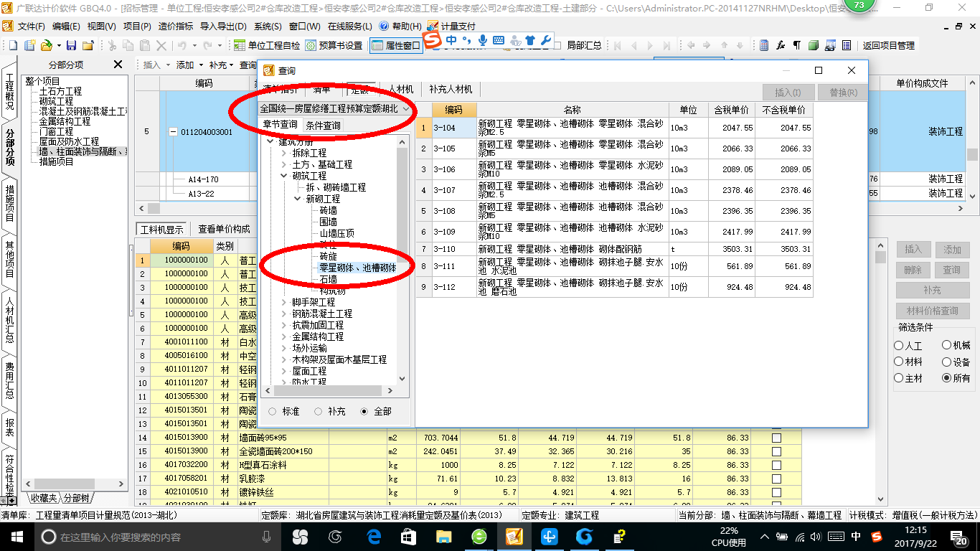Open the Windows Start menu
980x551 pixels.
point(16,537)
